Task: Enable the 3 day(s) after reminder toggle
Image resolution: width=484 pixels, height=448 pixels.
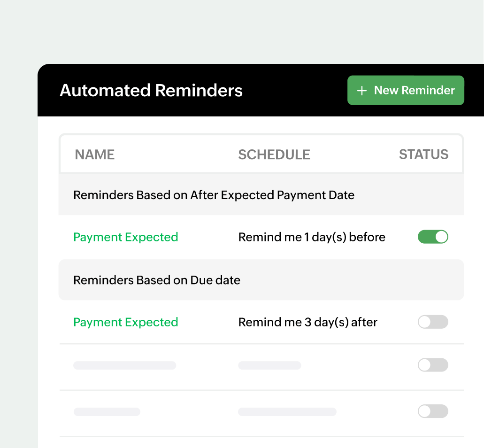Action: pos(433,322)
